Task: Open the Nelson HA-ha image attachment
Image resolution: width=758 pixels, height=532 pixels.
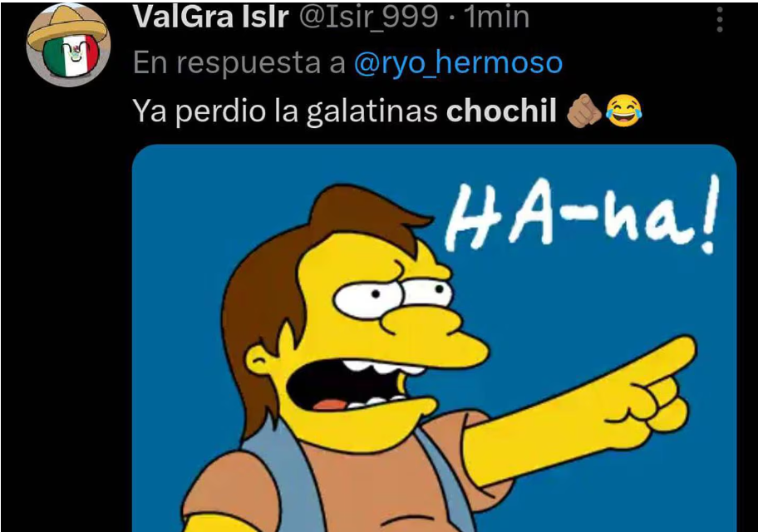Action: click(x=434, y=338)
